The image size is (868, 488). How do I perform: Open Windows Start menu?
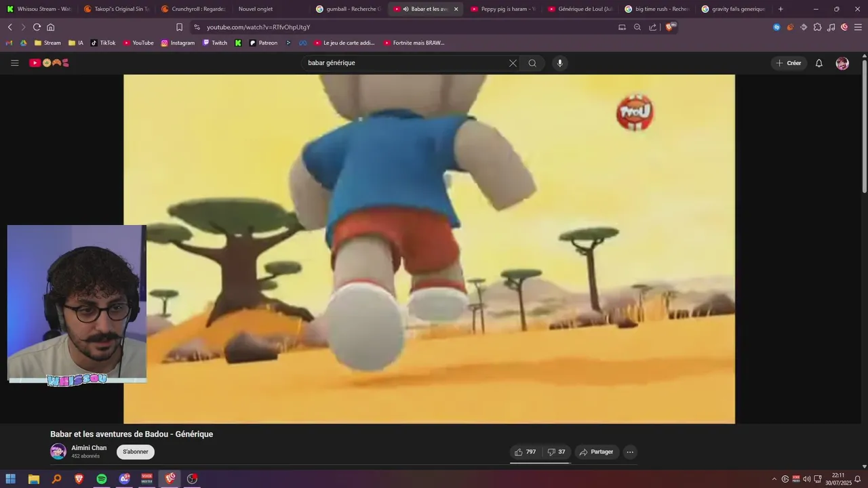pos(10,479)
